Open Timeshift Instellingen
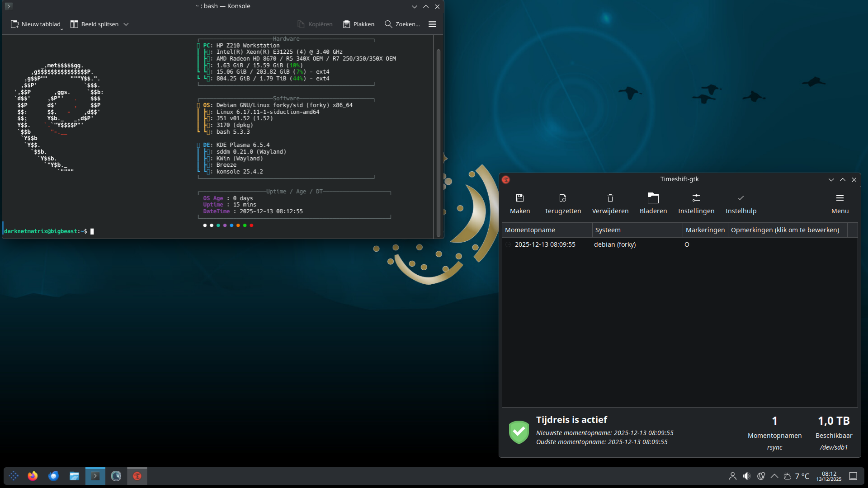 click(x=696, y=204)
